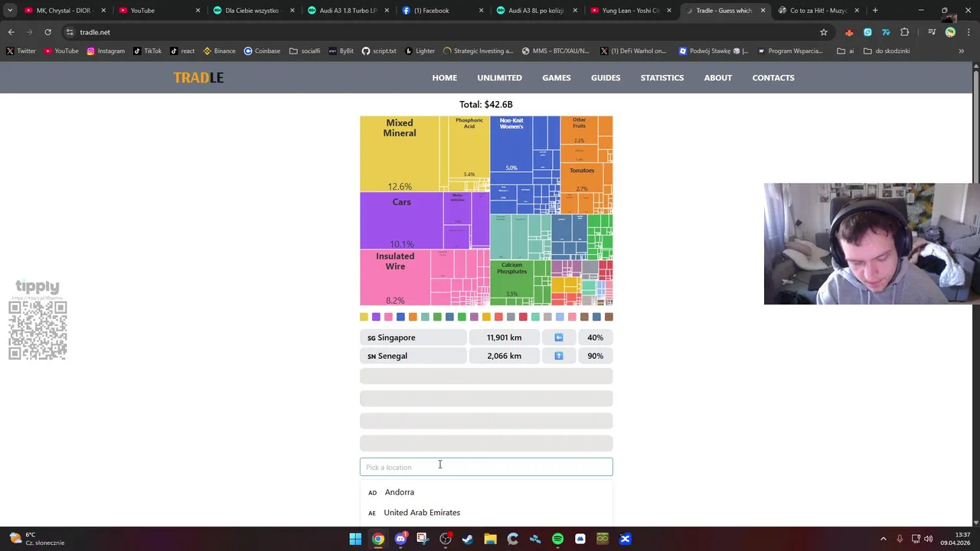Click the browser back arrow
The height and width of the screenshot is (551, 980).
tap(11, 32)
